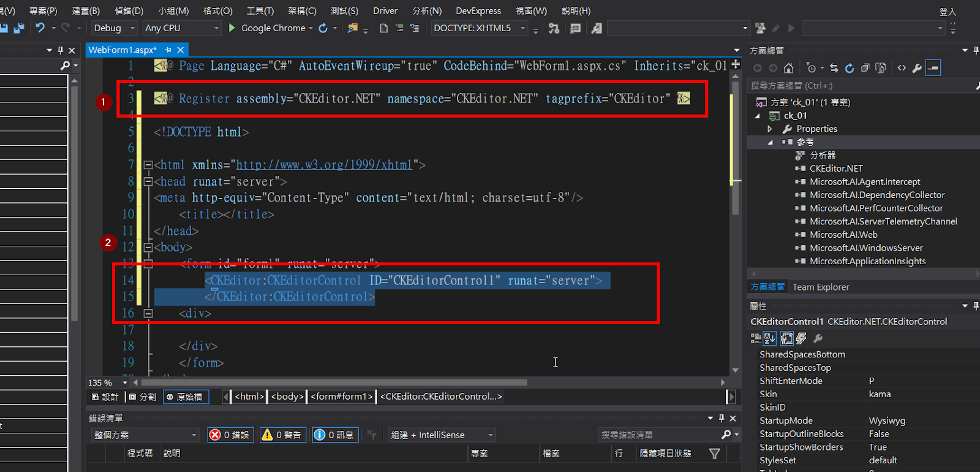Show the Properties page icon in property grid
This screenshot has height=472, width=980.
coord(786,338)
